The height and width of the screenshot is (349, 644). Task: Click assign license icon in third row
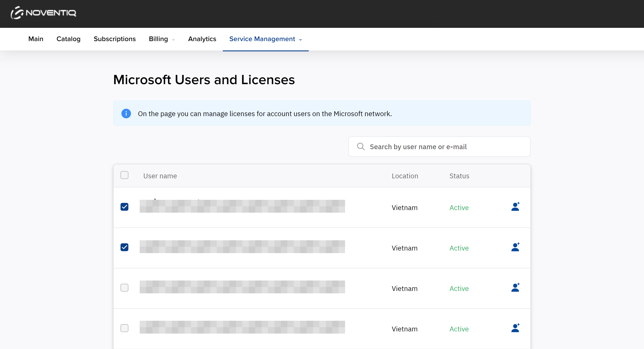click(515, 288)
